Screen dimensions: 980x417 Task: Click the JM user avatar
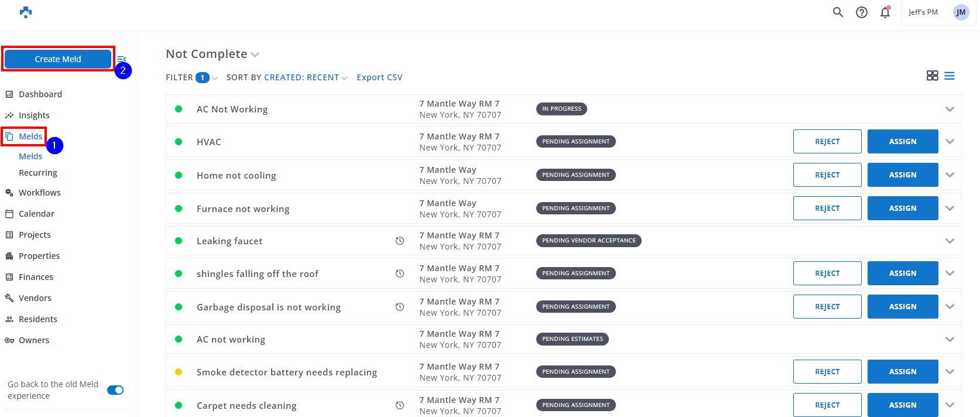click(x=961, y=12)
